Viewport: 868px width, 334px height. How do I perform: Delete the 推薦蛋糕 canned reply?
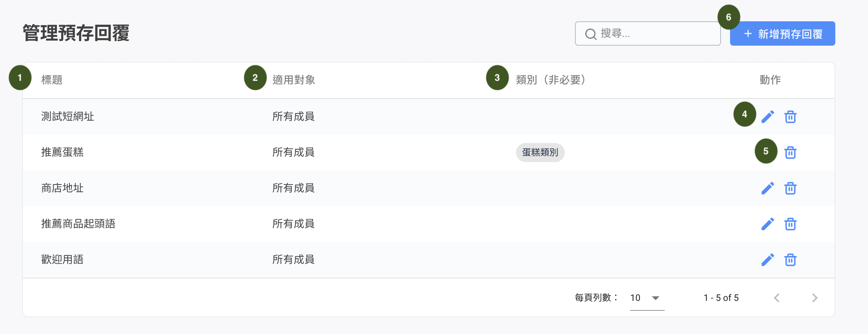[x=790, y=153]
